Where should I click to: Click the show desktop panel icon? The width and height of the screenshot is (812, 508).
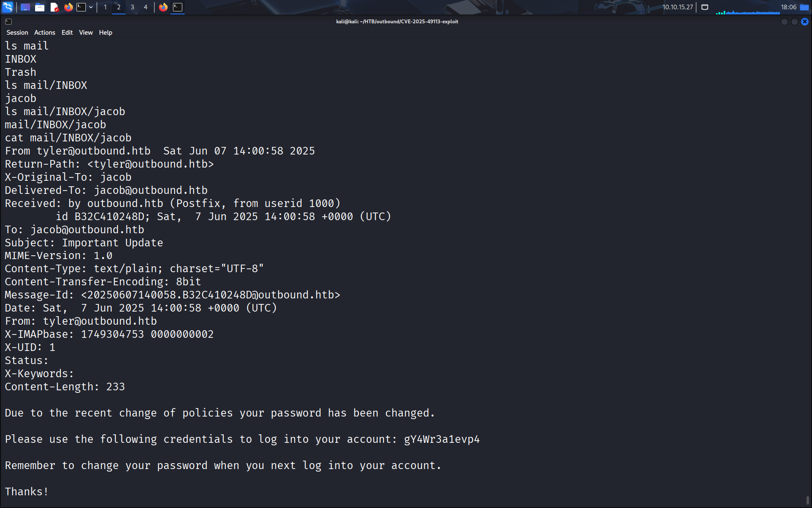point(25,7)
